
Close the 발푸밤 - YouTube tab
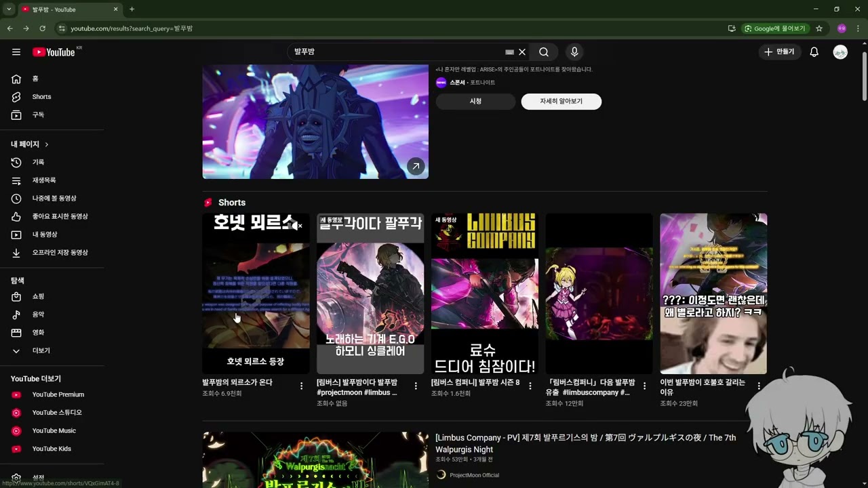[x=115, y=9]
